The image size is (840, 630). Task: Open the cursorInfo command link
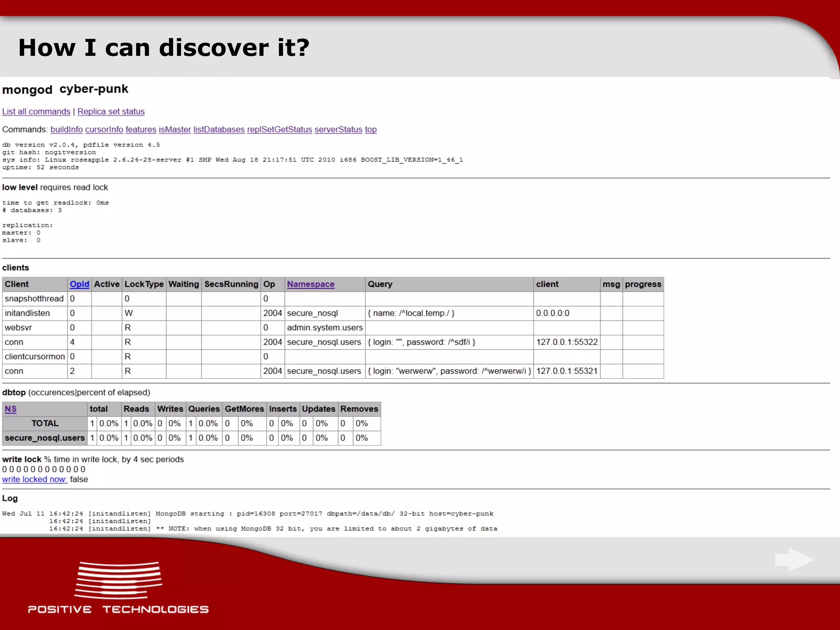tap(104, 130)
